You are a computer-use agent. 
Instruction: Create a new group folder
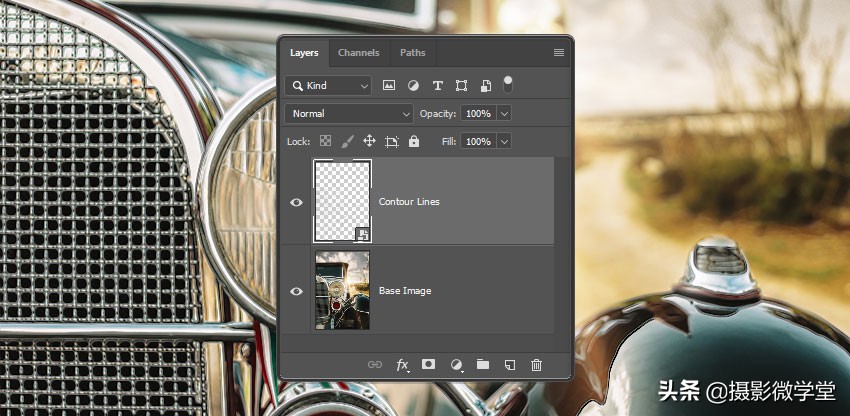tap(482, 364)
